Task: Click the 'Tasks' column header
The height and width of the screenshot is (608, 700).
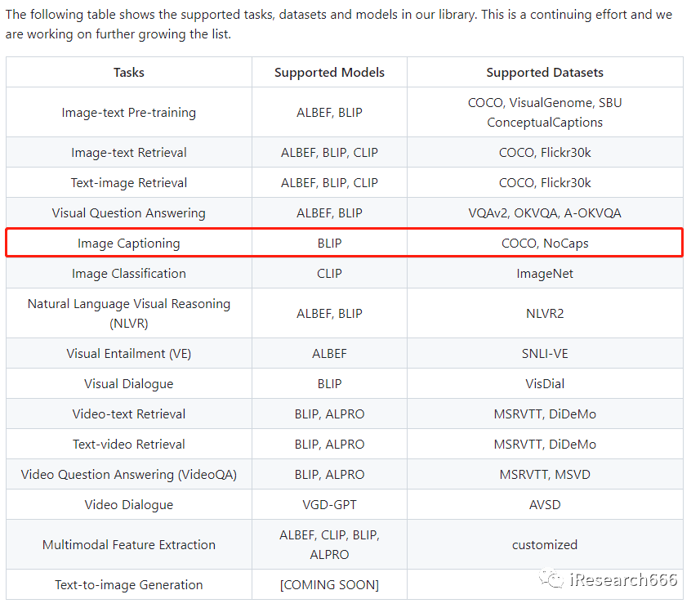Action: point(129,73)
